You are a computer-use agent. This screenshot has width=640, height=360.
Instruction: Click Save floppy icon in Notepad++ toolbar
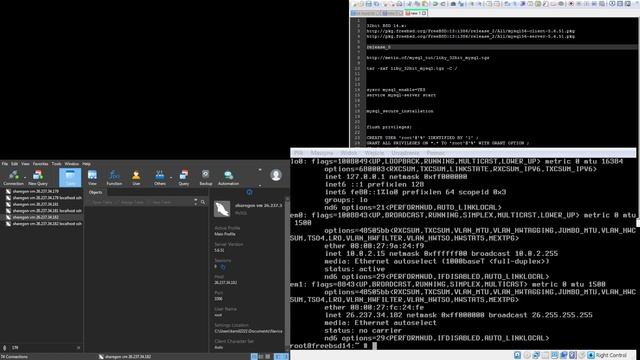click(x=369, y=4)
